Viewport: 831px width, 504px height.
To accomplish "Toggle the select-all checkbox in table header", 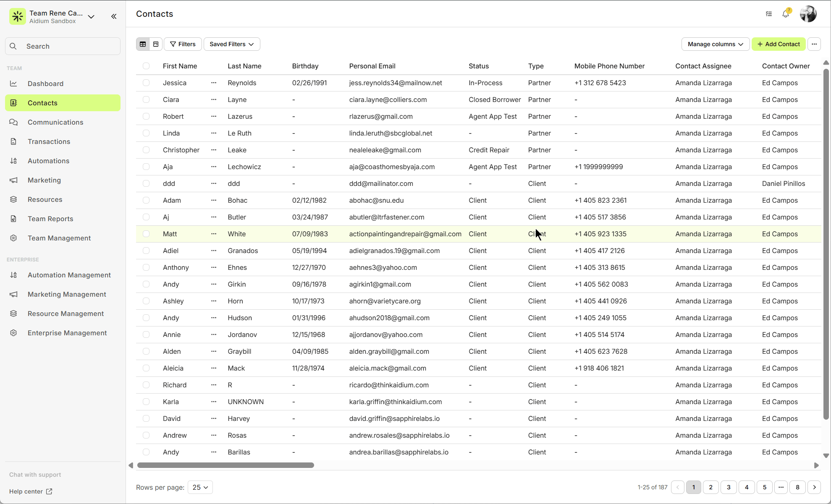I will tap(146, 66).
